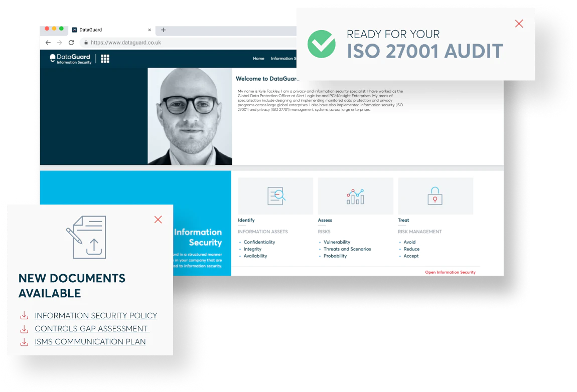Go back with the browser back arrow

point(48,43)
